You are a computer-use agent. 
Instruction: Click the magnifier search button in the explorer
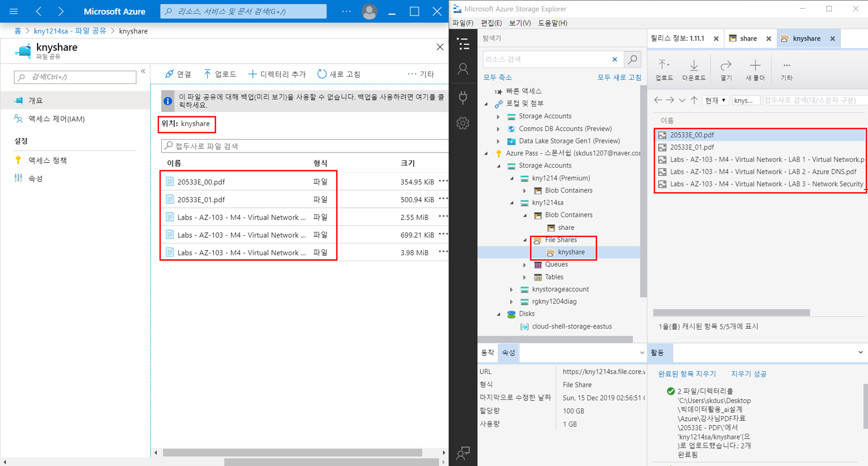pos(633,59)
